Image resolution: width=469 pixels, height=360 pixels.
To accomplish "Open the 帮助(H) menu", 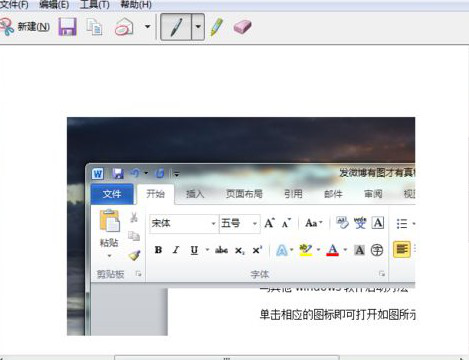I will tap(136, 5).
